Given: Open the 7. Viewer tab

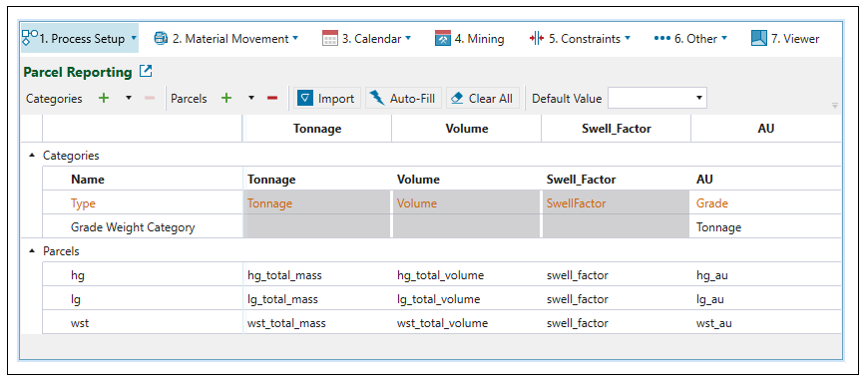Looking at the screenshot, I should click(x=785, y=38).
